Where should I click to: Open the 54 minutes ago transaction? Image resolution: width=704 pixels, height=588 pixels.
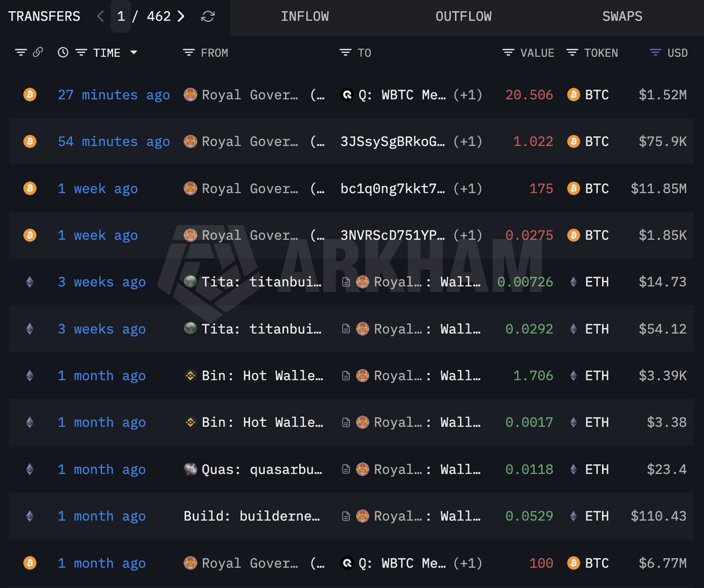[x=114, y=142]
